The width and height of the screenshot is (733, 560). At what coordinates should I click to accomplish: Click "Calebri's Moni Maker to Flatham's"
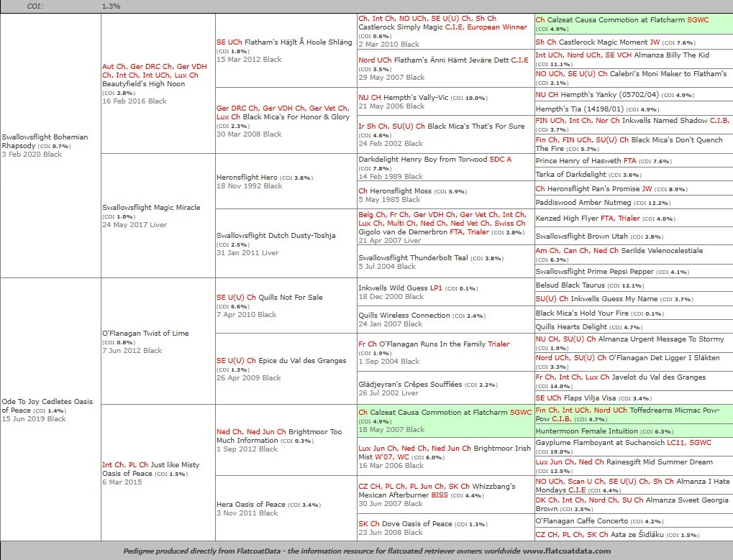668,74
